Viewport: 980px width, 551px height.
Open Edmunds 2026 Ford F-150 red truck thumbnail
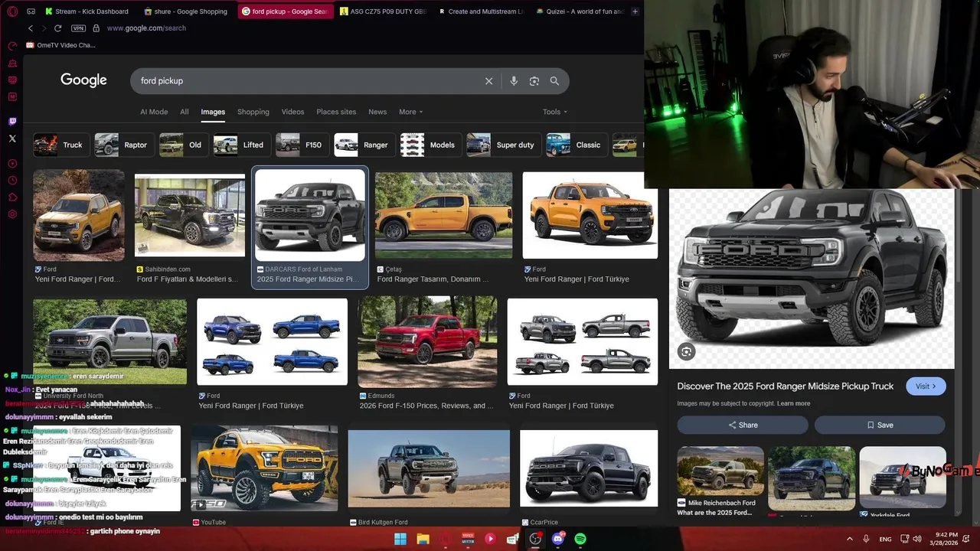tap(427, 341)
